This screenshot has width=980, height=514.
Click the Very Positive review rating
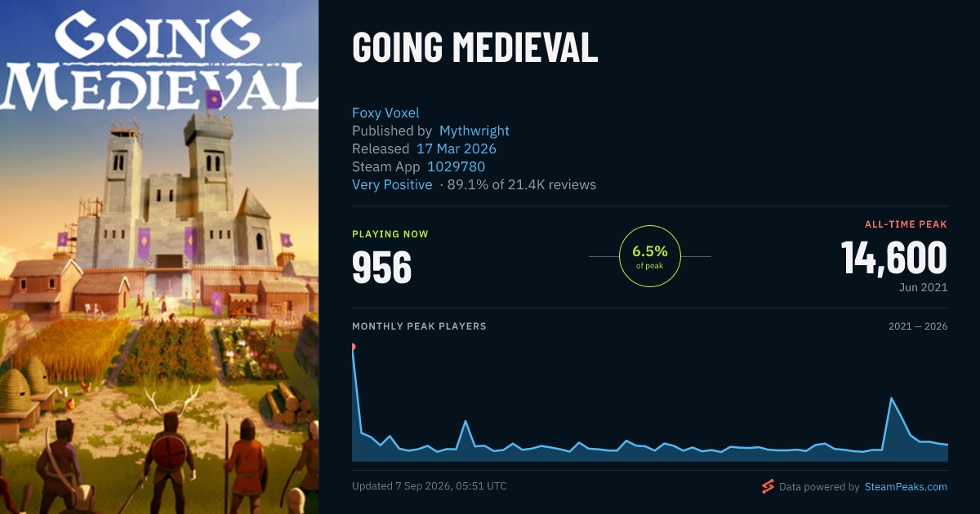pyautogui.click(x=392, y=184)
